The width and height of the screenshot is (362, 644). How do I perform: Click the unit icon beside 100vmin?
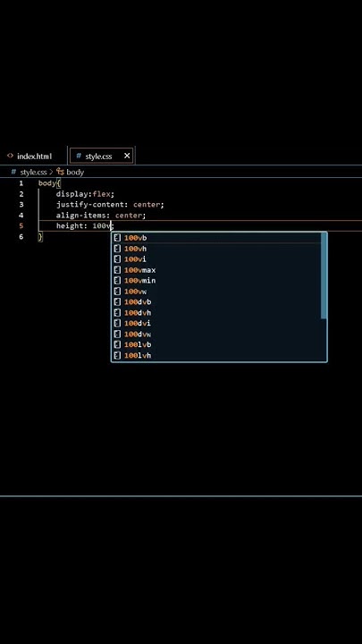[117, 280]
